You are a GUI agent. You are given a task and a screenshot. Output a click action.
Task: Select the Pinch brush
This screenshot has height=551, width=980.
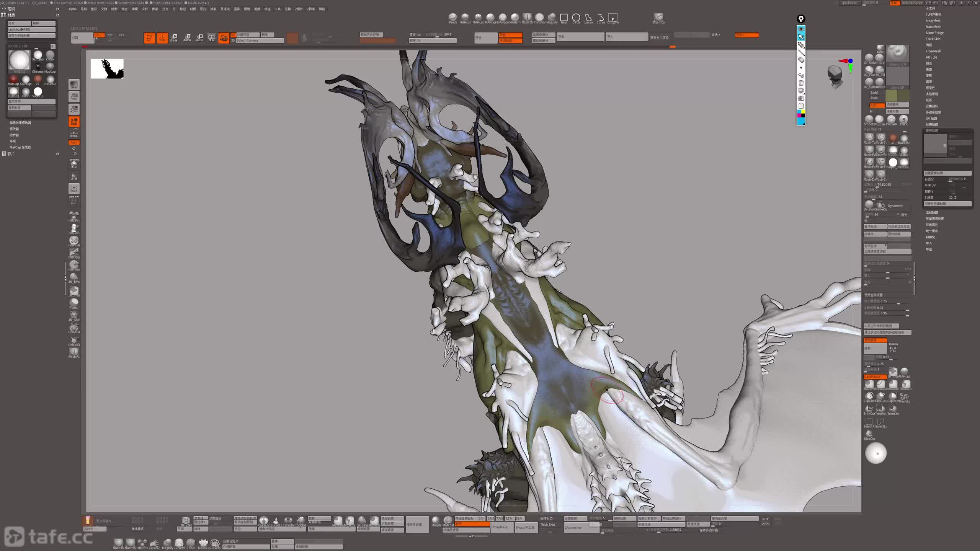coord(453,18)
